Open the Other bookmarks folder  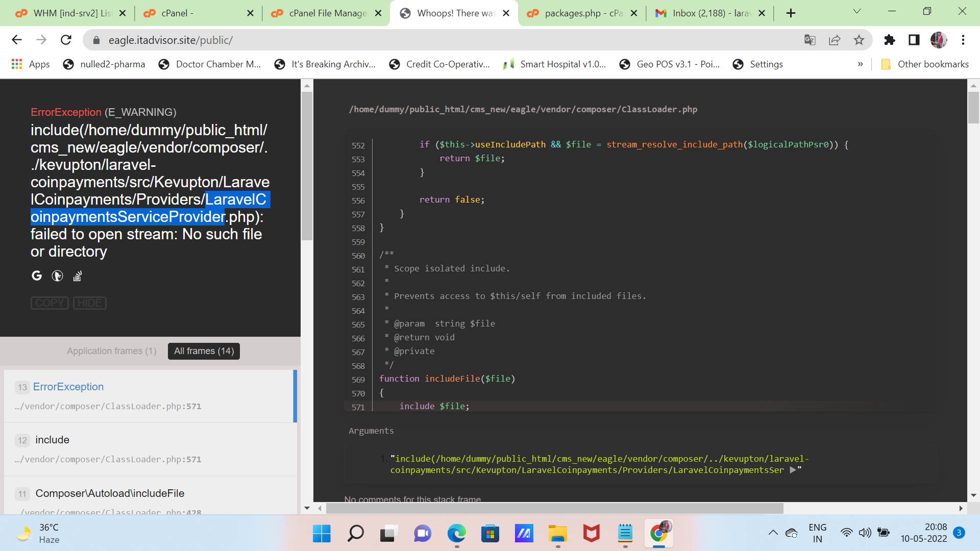(925, 64)
